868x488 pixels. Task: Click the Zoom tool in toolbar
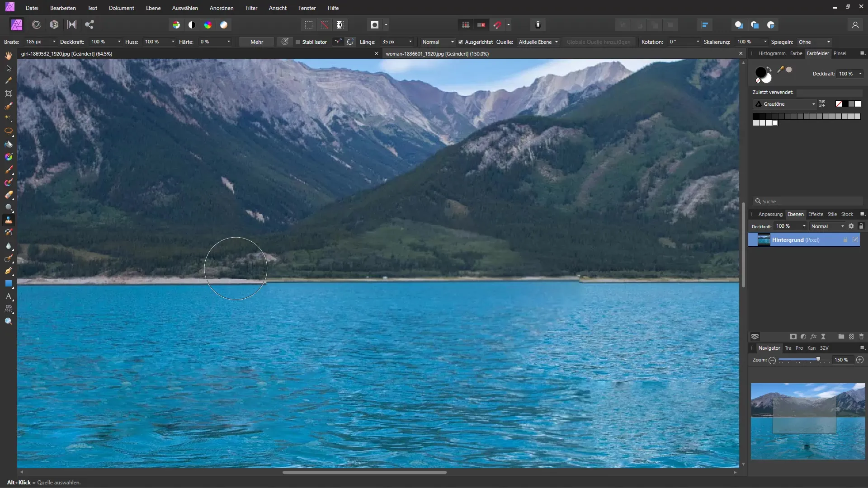coord(8,321)
